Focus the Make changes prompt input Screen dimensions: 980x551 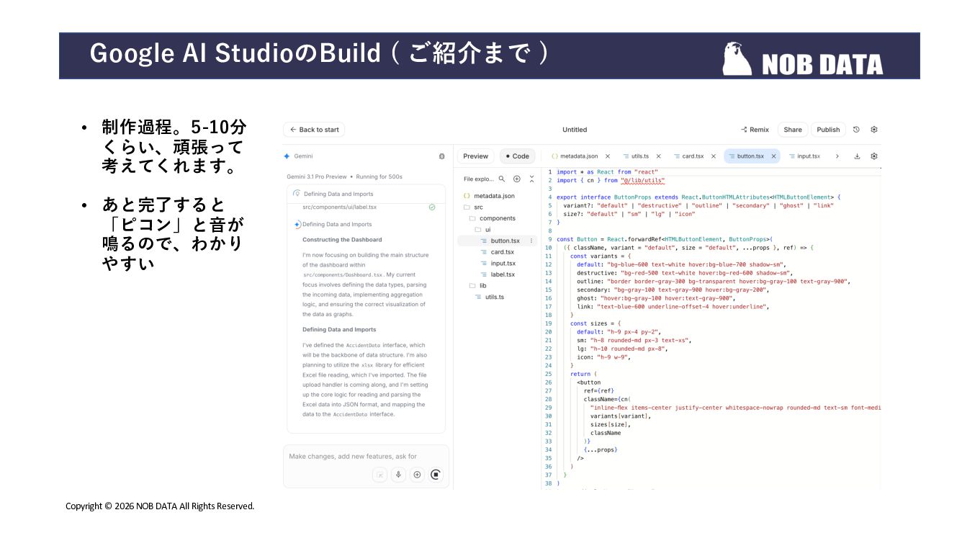point(366,456)
